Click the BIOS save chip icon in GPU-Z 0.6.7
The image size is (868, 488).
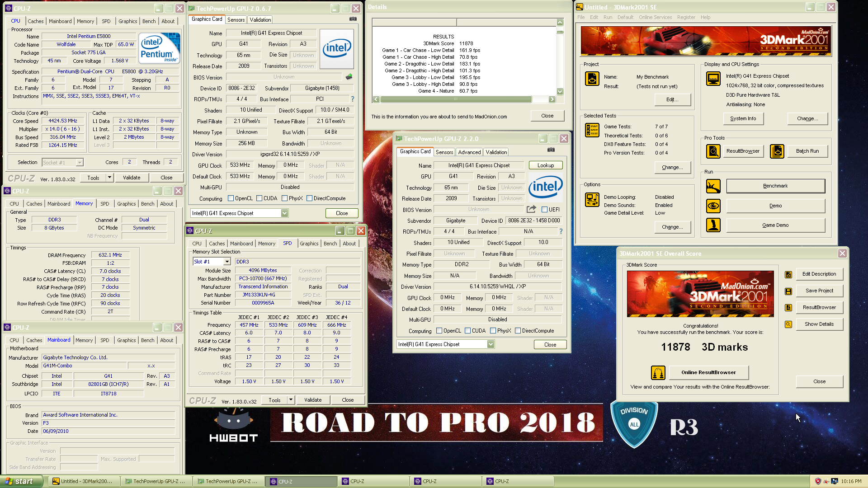coord(349,77)
